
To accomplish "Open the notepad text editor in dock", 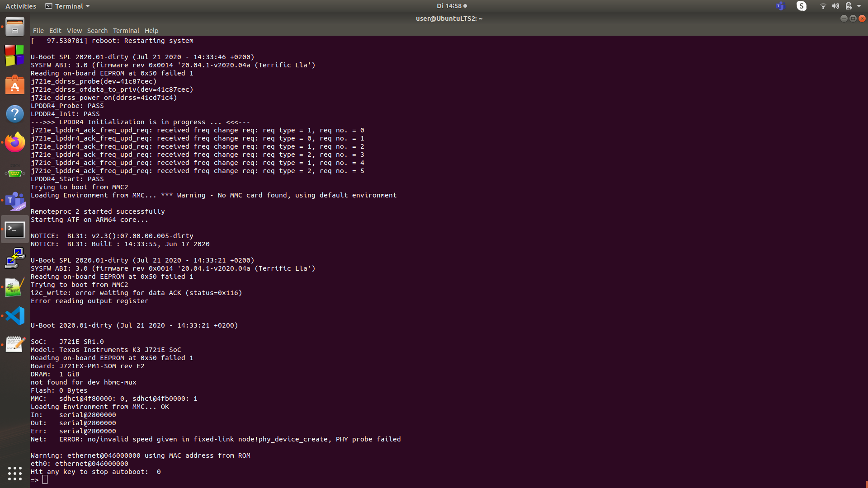I will (15, 345).
